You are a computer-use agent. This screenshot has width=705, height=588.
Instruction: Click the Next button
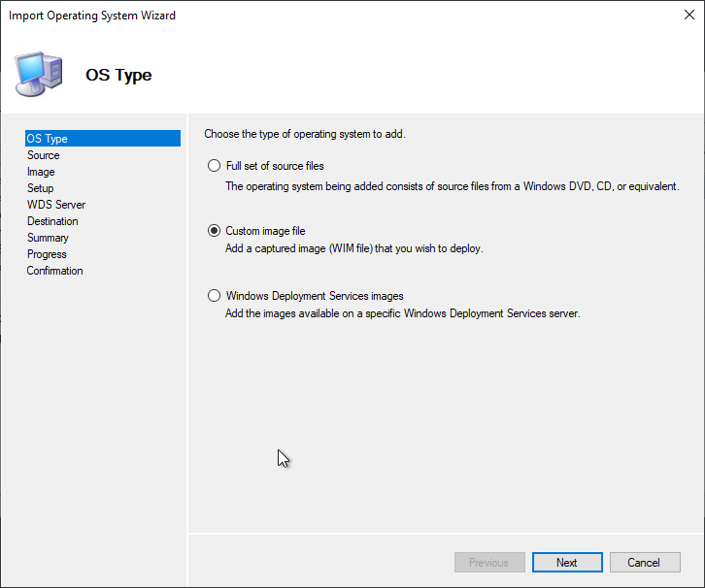pos(567,563)
